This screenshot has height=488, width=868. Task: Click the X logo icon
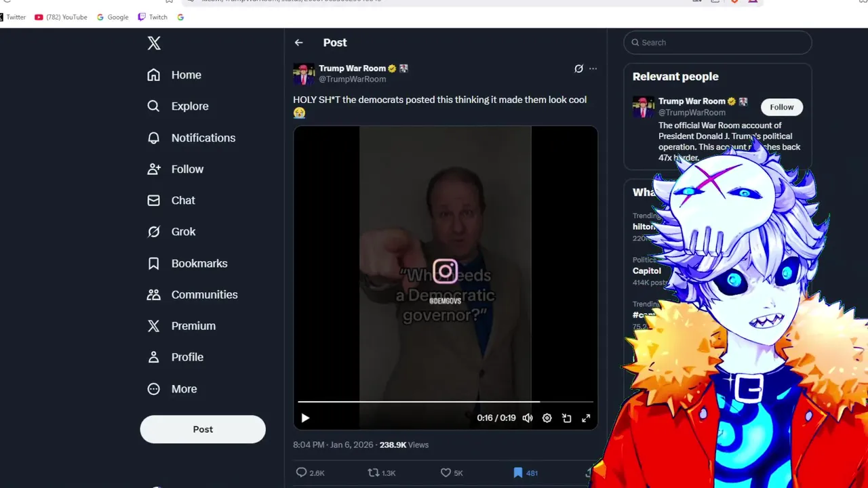click(x=154, y=43)
